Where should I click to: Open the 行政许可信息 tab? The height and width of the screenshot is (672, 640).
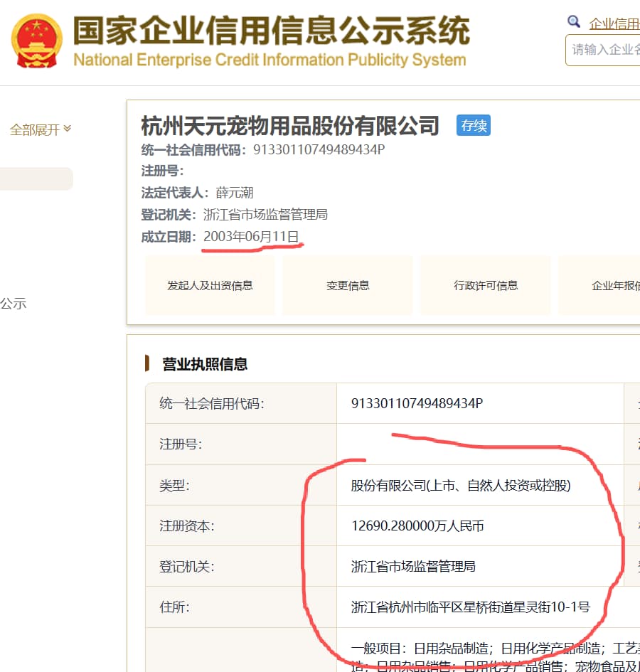(486, 285)
